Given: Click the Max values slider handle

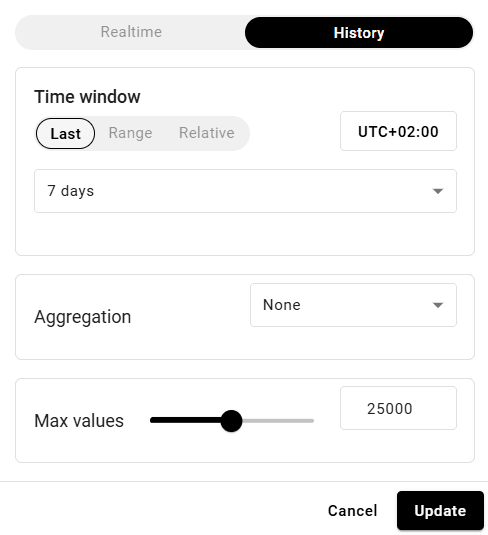Looking at the screenshot, I should 231,421.
